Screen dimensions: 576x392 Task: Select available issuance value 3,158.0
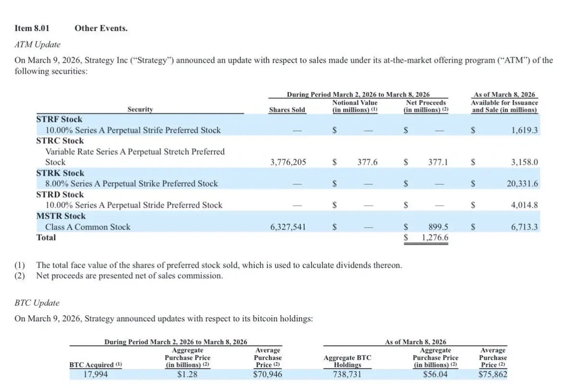coord(525,162)
